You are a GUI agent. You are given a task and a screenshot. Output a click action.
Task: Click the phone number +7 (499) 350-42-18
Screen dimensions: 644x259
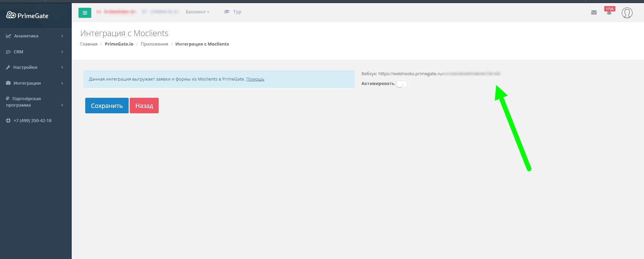(32, 120)
